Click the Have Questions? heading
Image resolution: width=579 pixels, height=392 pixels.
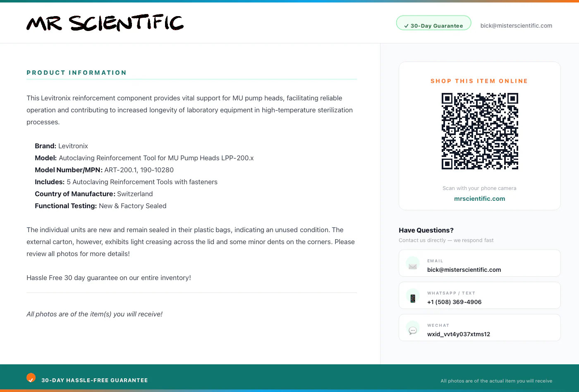click(x=426, y=230)
